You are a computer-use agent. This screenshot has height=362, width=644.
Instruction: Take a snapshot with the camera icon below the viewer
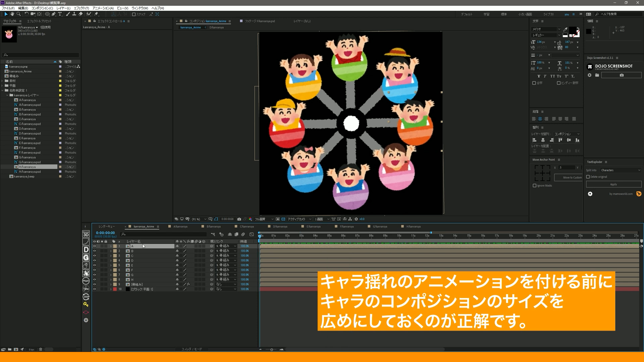point(239,219)
